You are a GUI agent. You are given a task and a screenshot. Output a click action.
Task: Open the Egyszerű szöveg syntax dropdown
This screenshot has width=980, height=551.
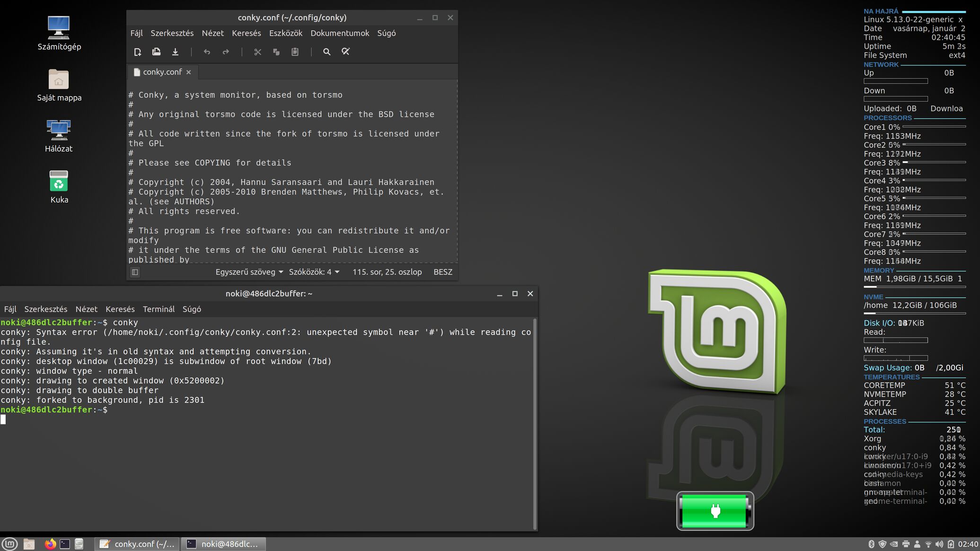coord(249,272)
